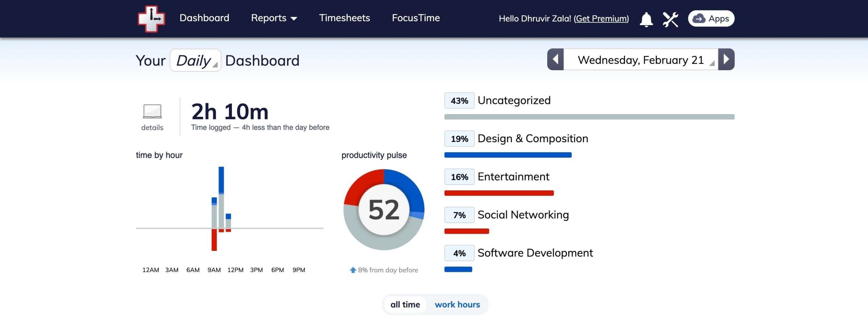Click the Social Networking red bar
Viewport: 868px width, 335px height.
click(x=467, y=231)
